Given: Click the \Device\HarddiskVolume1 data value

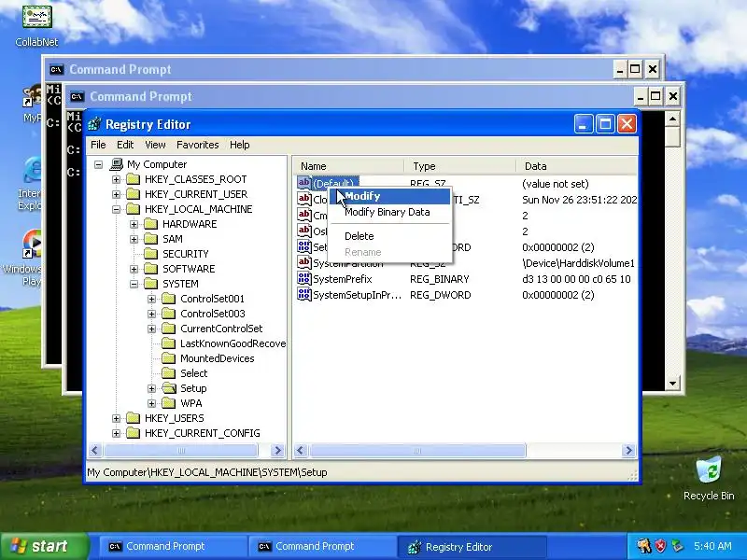Looking at the screenshot, I should point(578,263).
